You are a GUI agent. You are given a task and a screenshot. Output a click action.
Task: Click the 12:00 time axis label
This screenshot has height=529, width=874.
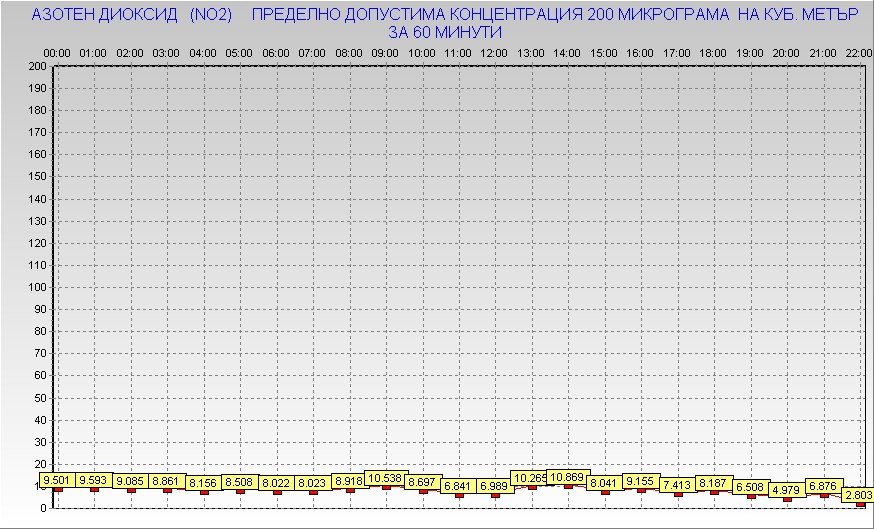[494, 52]
